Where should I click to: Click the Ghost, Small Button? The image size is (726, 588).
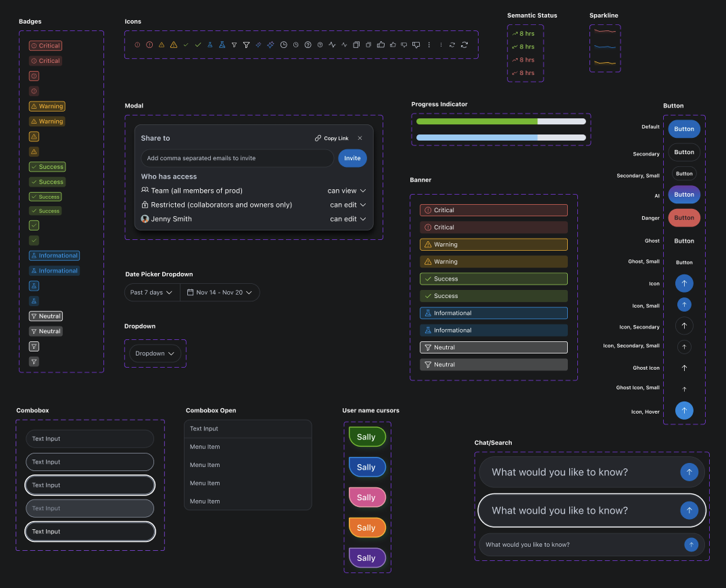click(684, 262)
